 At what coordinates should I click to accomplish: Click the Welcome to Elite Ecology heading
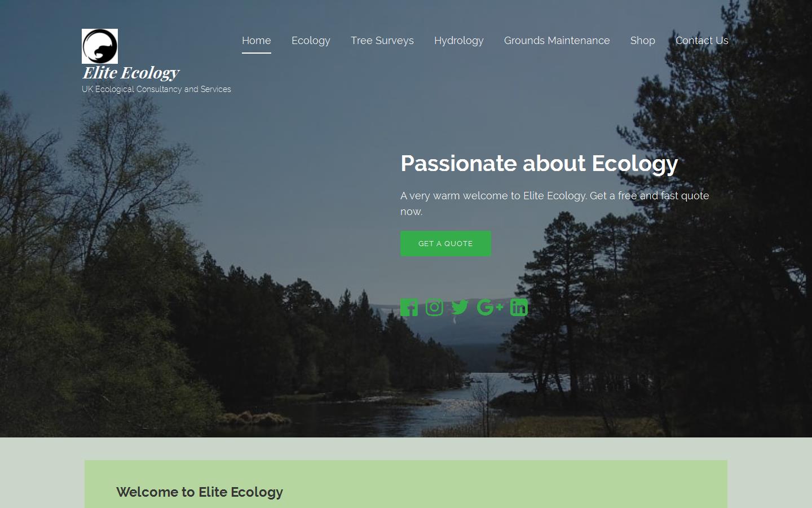[x=200, y=492]
